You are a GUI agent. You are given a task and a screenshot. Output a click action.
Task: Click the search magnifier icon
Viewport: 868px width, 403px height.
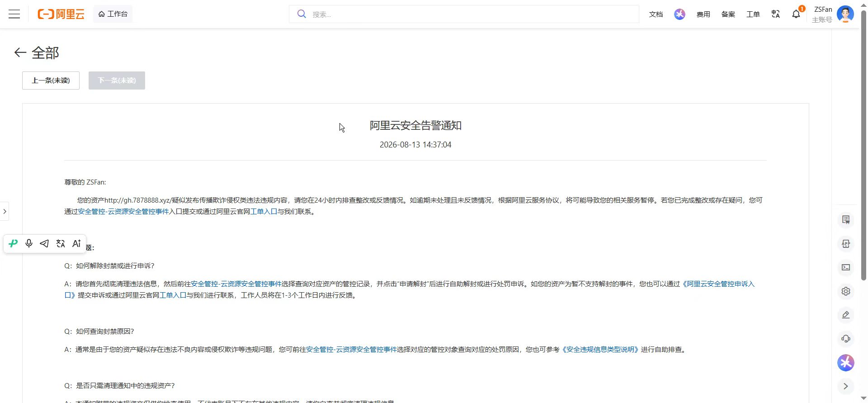(x=302, y=14)
